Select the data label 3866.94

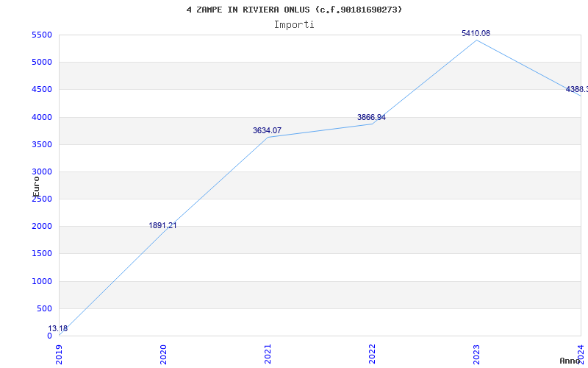tap(371, 118)
